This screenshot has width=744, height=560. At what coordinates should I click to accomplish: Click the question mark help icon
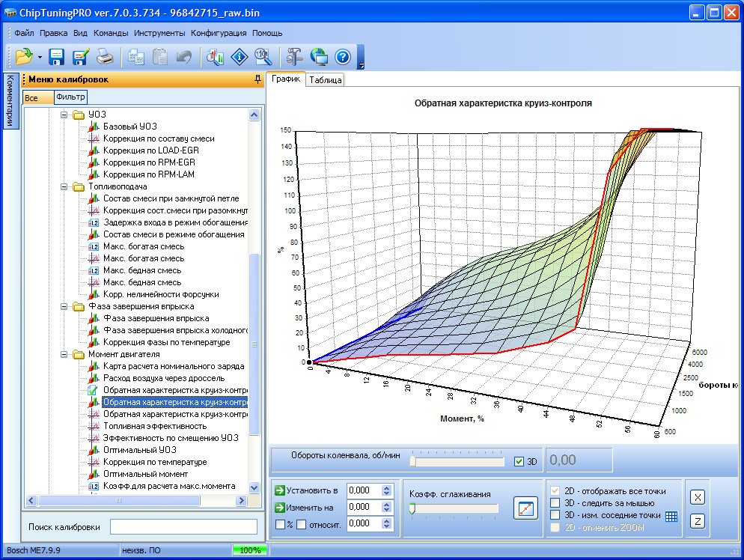tap(343, 57)
